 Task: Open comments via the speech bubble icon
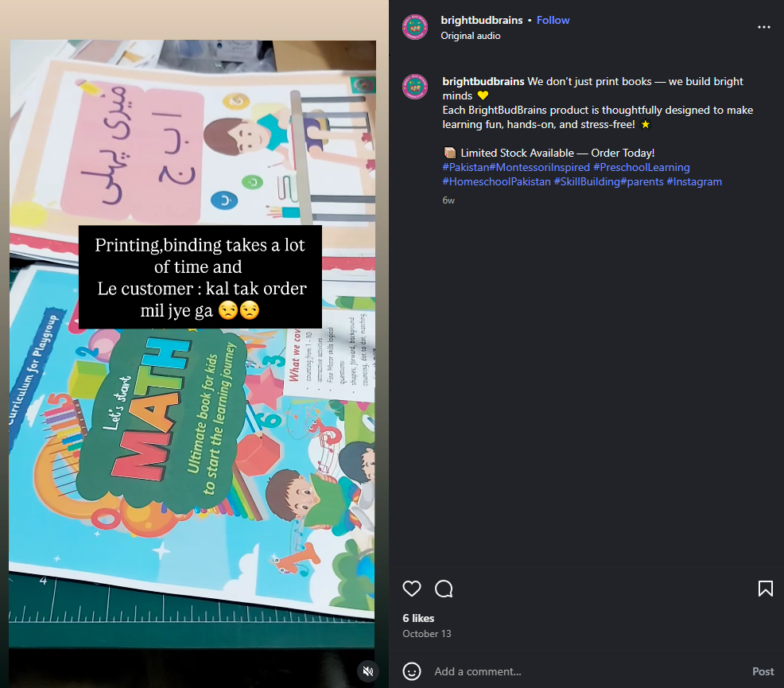[x=444, y=589]
